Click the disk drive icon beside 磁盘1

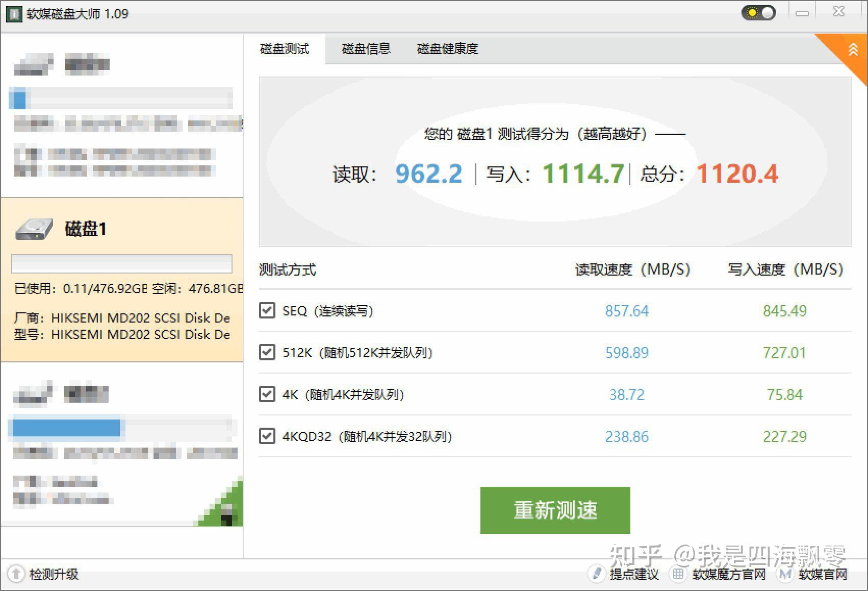pyautogui.click(x=34, y=229)
